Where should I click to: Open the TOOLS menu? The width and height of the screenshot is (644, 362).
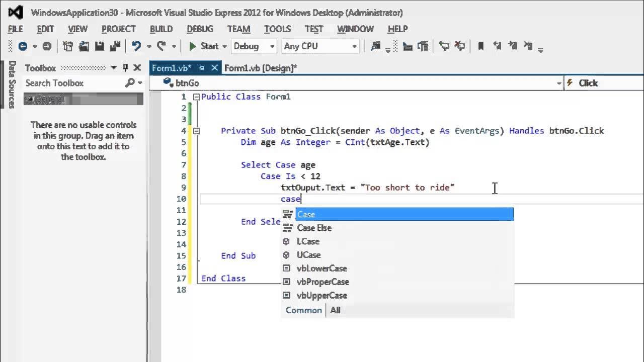(x=277, y=29)
